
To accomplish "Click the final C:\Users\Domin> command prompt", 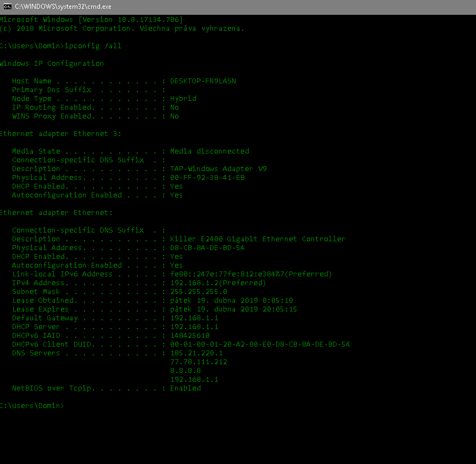I will coord(31,406).
